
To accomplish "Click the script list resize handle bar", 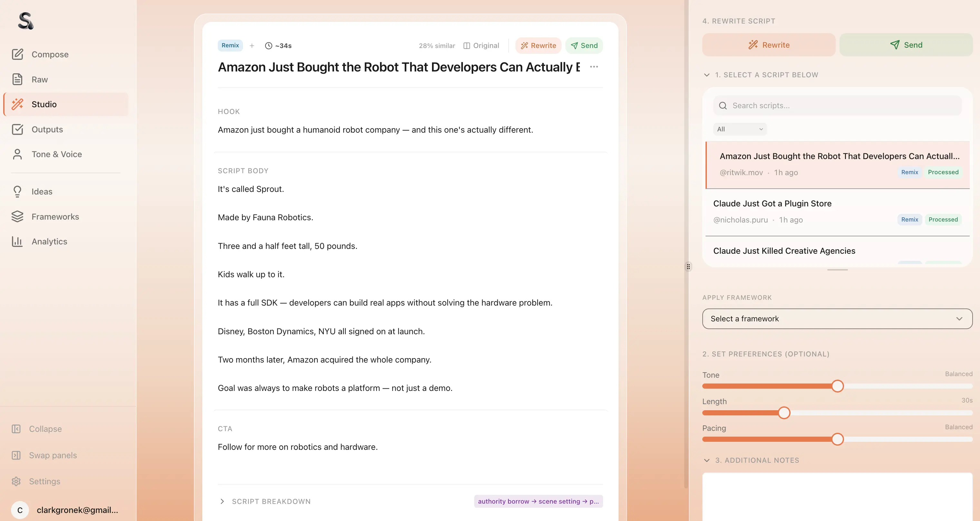I will (x=837, y=270).
